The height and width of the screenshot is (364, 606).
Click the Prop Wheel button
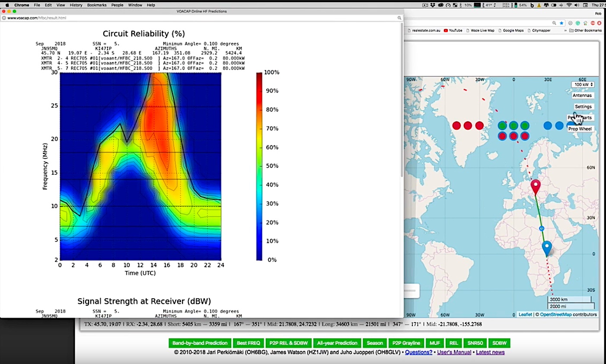pyautogui.click(x=580, y=128)
